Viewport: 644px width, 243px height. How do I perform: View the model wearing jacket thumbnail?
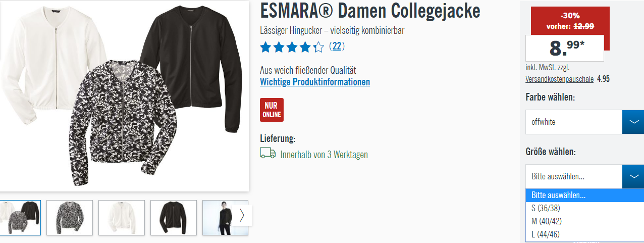(218, 218)
